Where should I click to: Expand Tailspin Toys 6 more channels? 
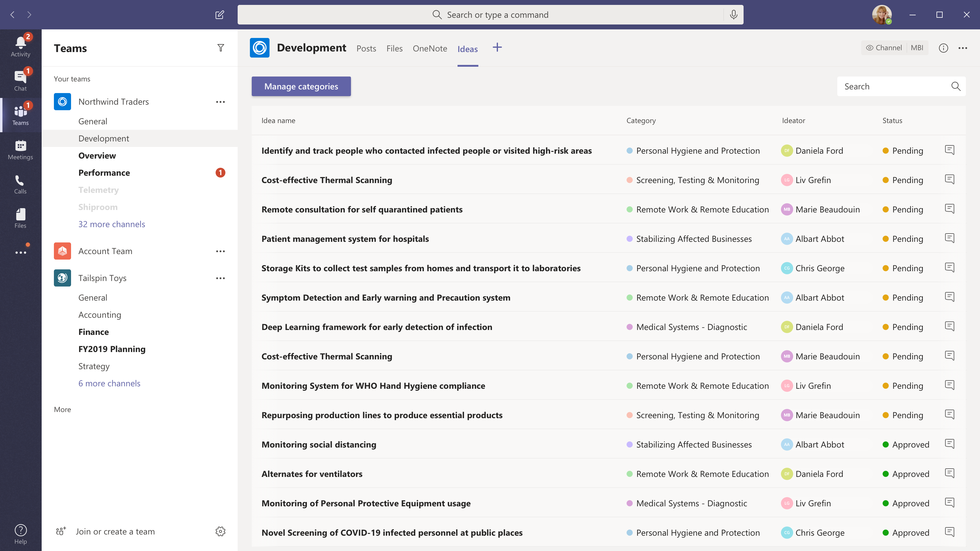click(109, 383)
